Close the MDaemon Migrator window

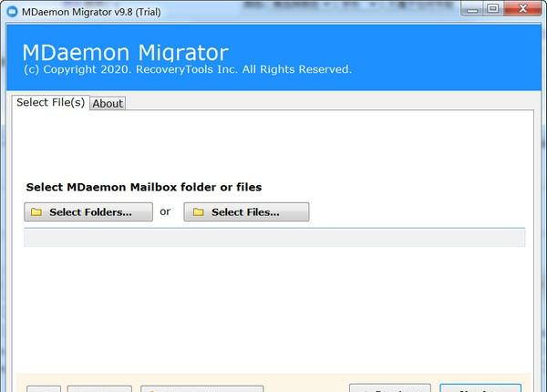pyautogui.click(x=522, y=9)
